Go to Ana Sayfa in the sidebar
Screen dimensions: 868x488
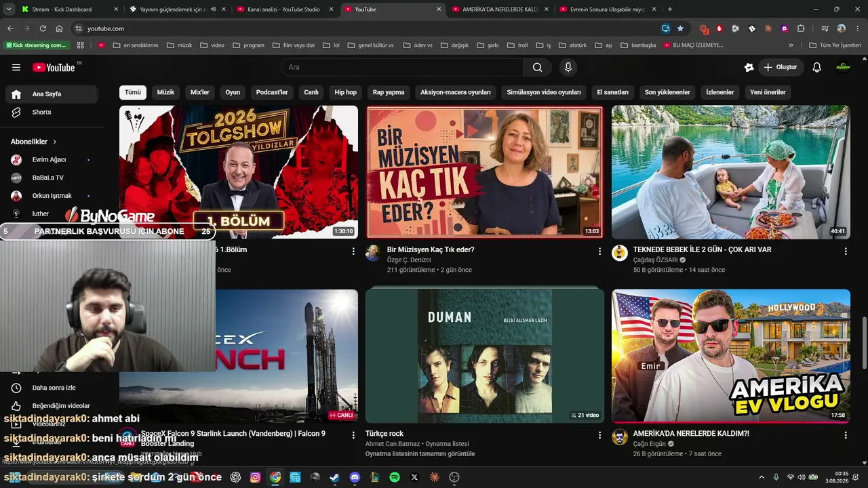(x=52, y=94)
